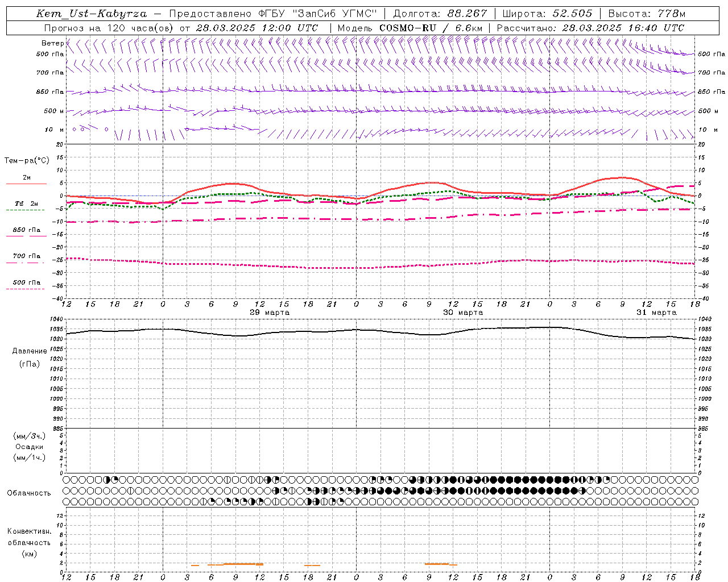Click the Облачность cloud cover label
The image size is (728, 582).
pyautogui.click(x=29, y=493)
